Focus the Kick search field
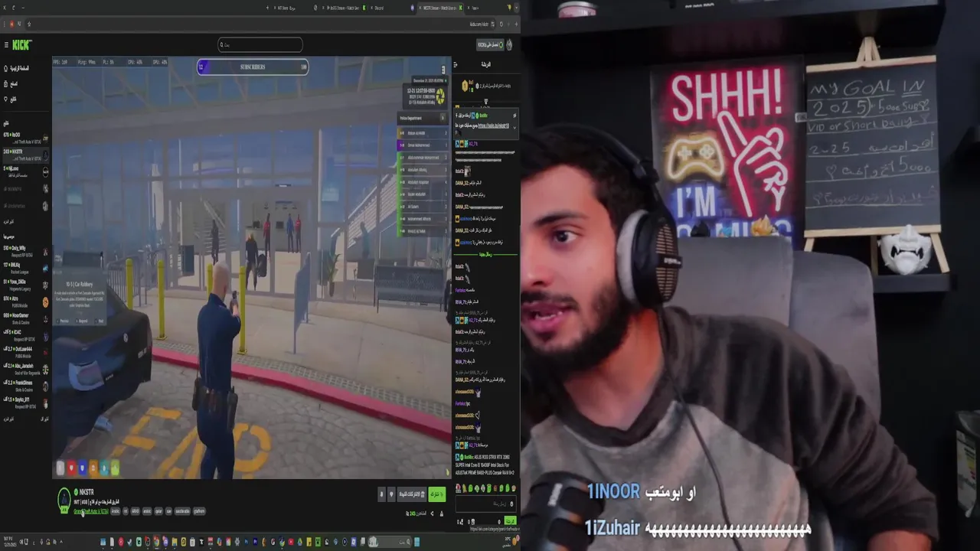 pos(260,44)
